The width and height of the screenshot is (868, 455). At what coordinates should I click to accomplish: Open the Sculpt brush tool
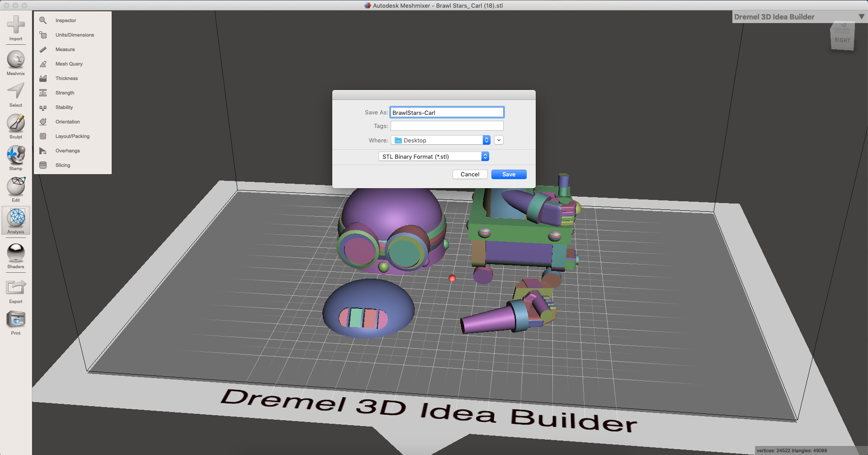pyautogui.click(x=16, y=126)
